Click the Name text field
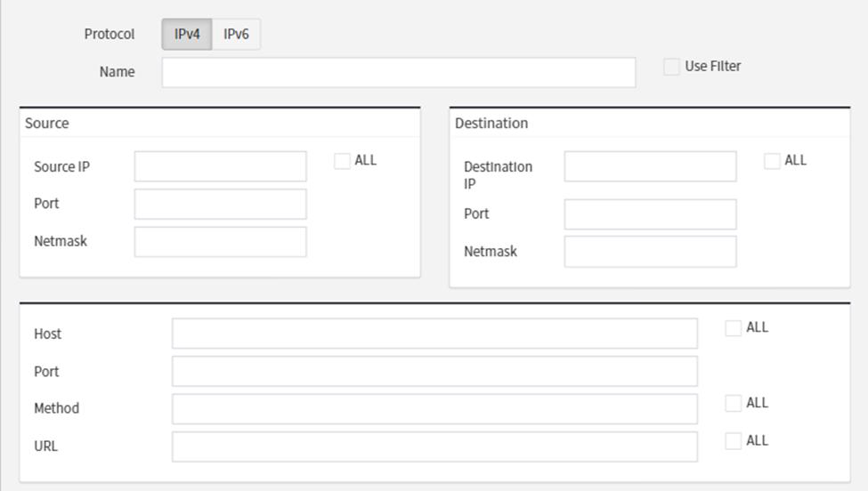 point(398,73)
